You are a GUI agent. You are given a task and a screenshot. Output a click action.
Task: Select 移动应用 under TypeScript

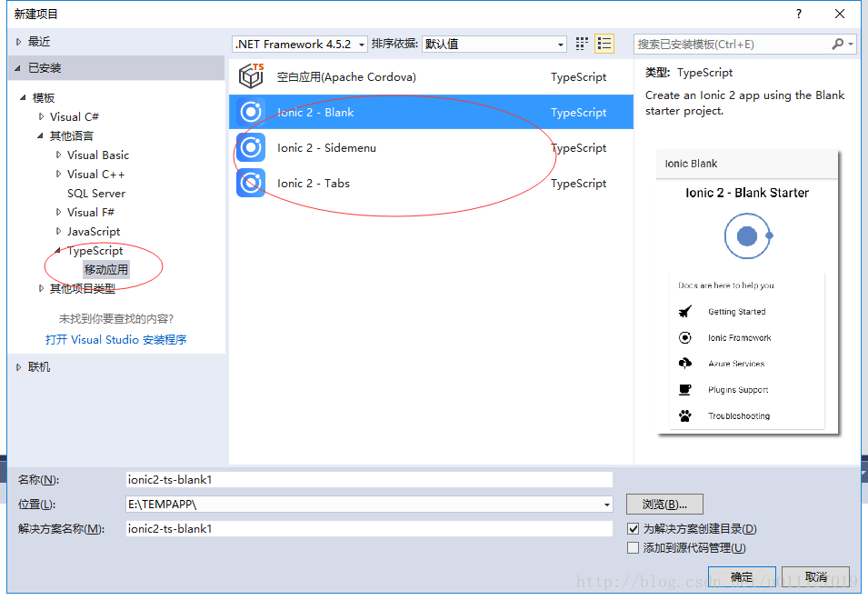pyautogui.click(x=105, y=270)
